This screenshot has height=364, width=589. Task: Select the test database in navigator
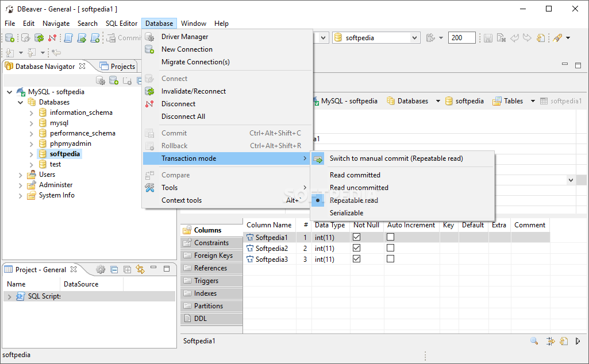[x=55, y=164]
